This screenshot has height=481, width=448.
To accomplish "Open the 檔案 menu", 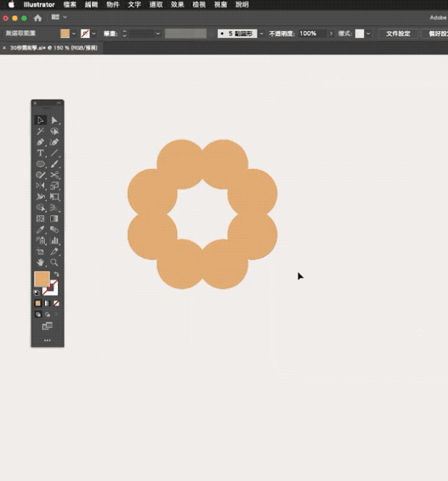I will (x=70, y=4).
